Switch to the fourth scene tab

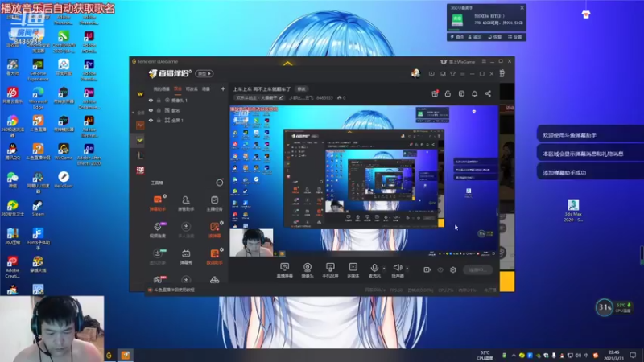[206, 89]
